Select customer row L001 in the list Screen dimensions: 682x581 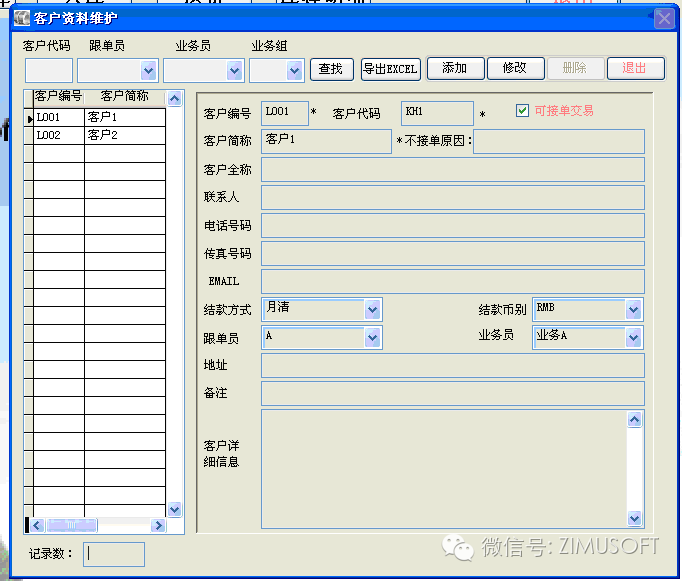point(58,118)
